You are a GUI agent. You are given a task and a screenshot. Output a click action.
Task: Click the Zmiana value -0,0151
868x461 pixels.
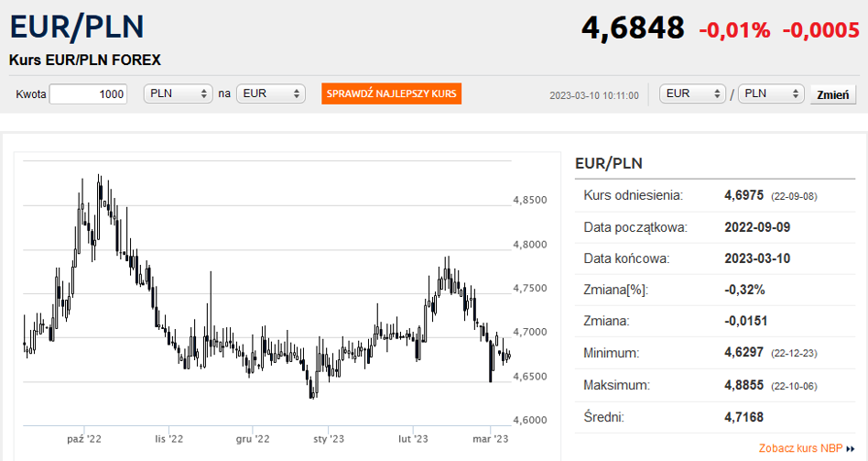[x=745, y=321]
